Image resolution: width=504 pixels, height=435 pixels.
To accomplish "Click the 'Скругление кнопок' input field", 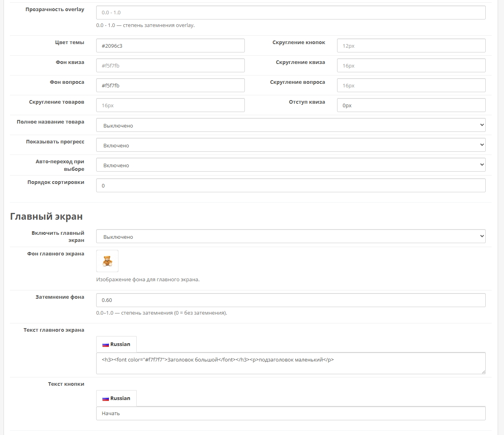I will (411, 46).
